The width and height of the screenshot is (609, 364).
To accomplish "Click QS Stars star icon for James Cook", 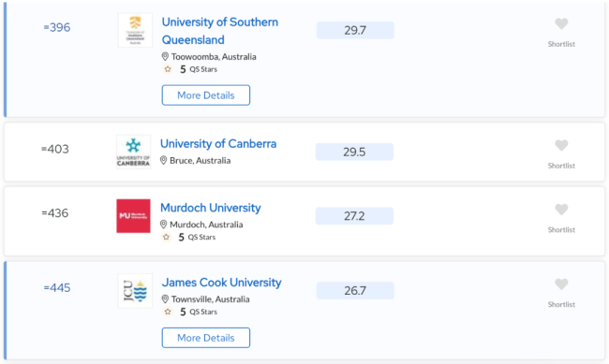I will 168,312.
